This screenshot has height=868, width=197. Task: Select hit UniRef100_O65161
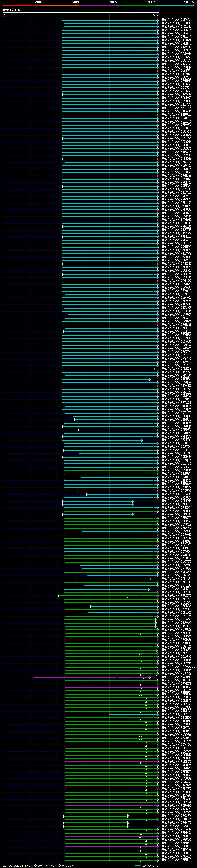(177, 139)
